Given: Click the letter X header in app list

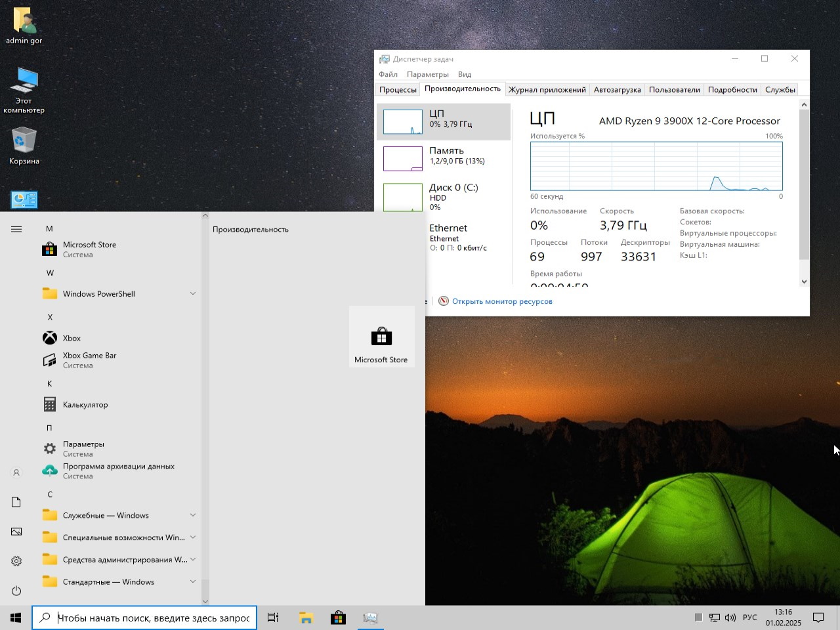Looking at the screenshot, I should click(50, 317).
